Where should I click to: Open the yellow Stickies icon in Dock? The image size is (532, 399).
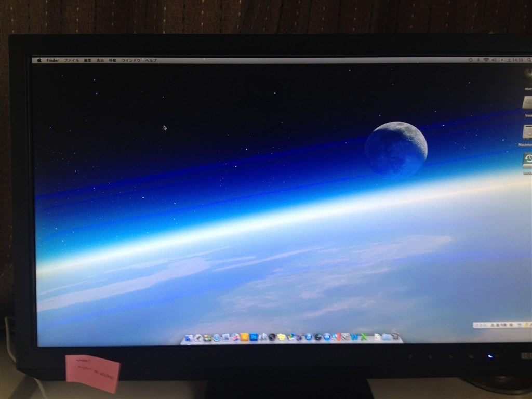pyautogui.click(x=281, y=337)
